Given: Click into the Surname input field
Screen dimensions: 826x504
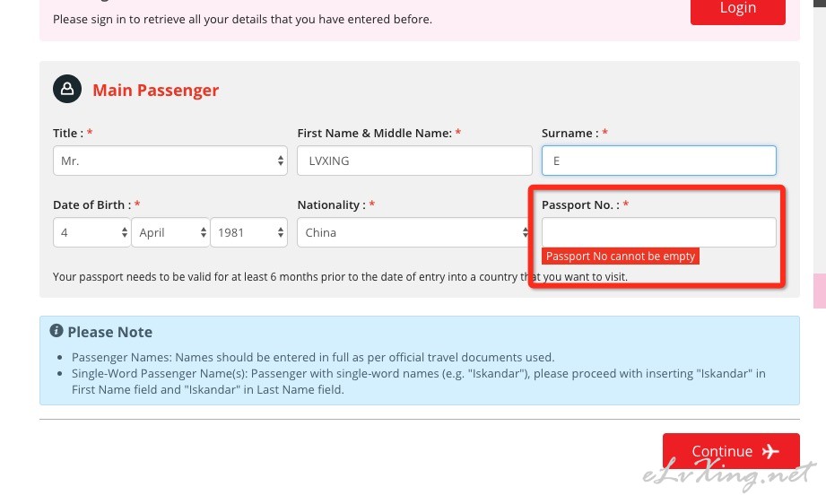Looking at the screenshot, I should [658, 161].
